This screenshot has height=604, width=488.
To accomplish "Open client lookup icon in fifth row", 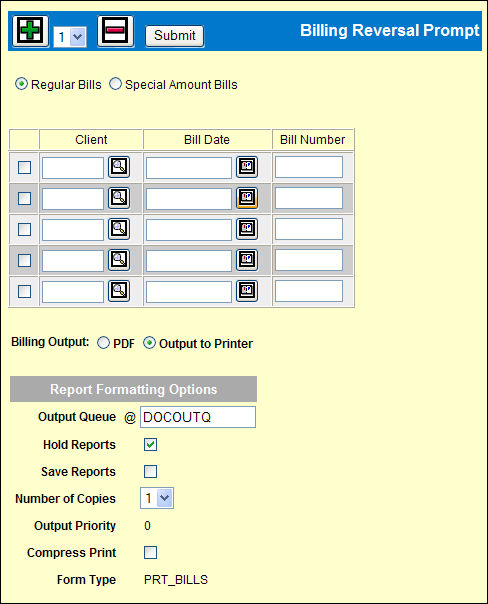I will (x=119, y=290).
